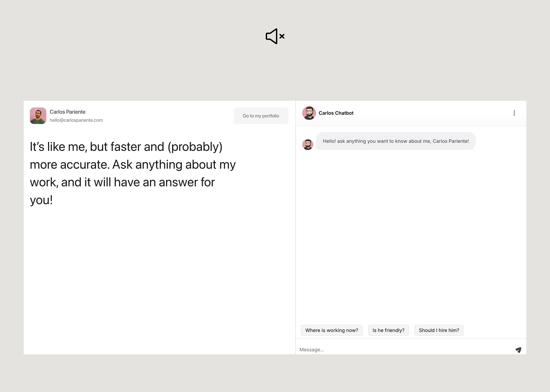Send message with the paper plane icon
550x392 pixels.
pyautogui.click(x=518, y=350)
